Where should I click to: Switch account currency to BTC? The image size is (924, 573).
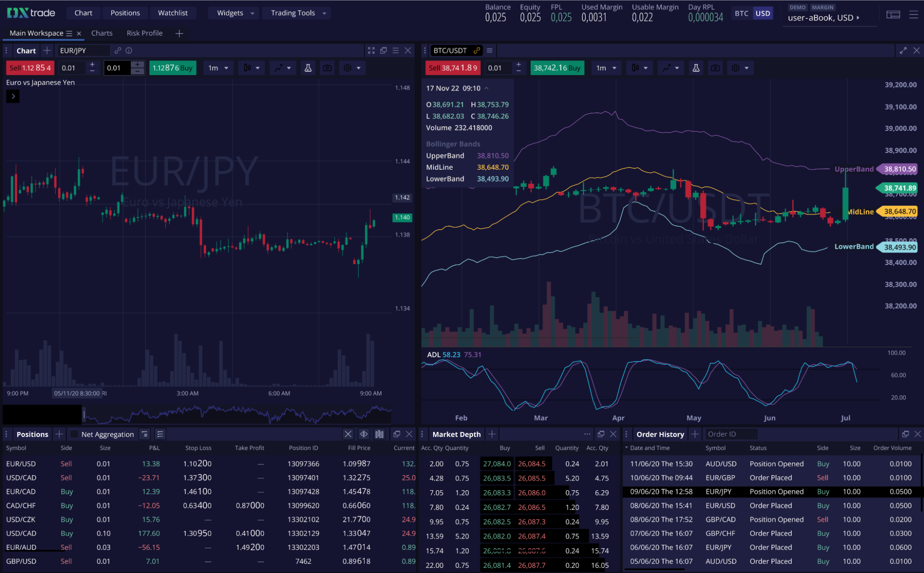[741, 13]
